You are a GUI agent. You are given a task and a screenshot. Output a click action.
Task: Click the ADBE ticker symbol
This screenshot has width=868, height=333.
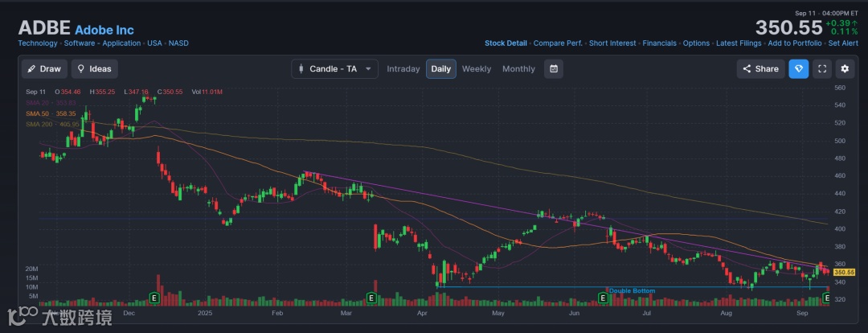click(44, 27)
